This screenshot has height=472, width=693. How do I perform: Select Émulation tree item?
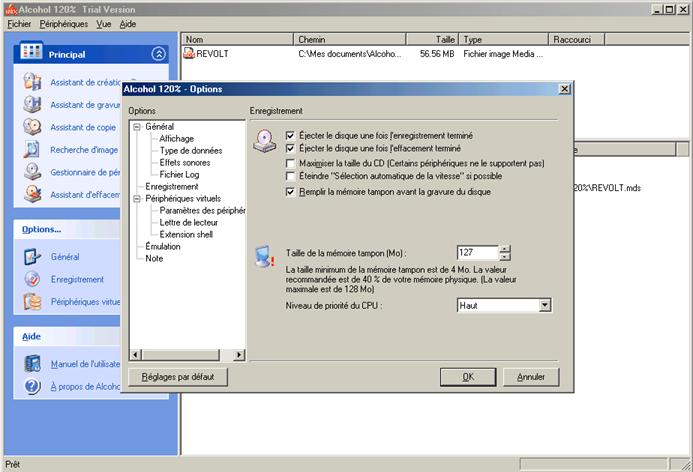tap(163, 247)
